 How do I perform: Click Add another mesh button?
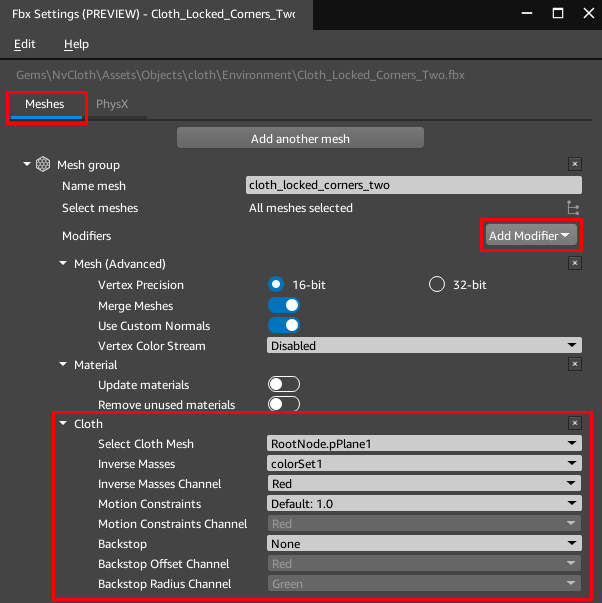(x=300, y=138)
